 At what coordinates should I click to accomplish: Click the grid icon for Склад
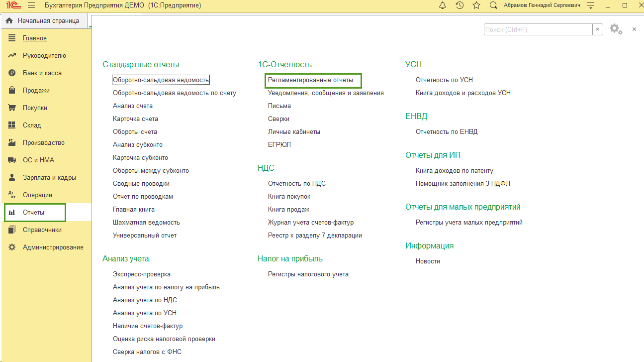(x=12, y=125)
